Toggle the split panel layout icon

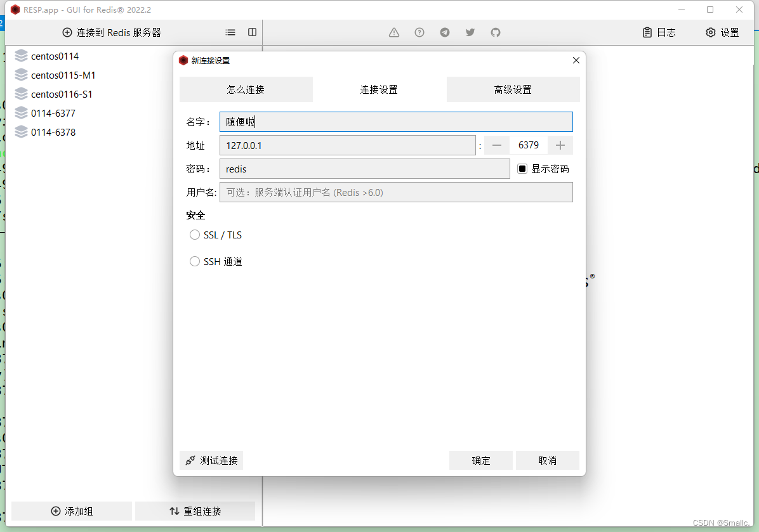pos(252,32)
